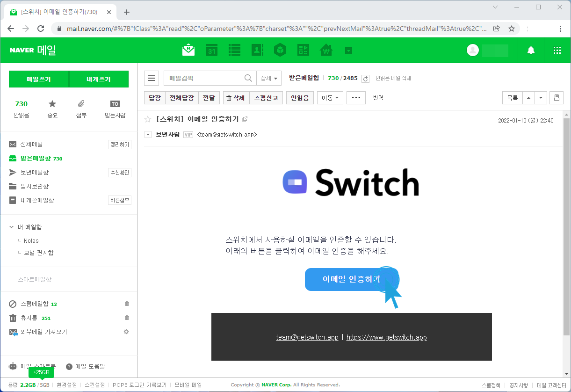Collapse the 내 메일함 section
The image size is (571, 392).
click(x=11, y=227)
